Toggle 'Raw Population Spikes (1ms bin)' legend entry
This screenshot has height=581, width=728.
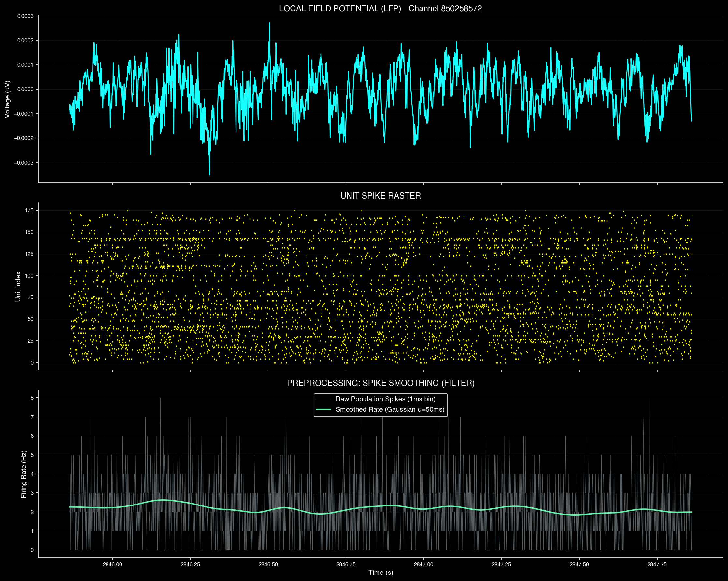pos(387,399)
